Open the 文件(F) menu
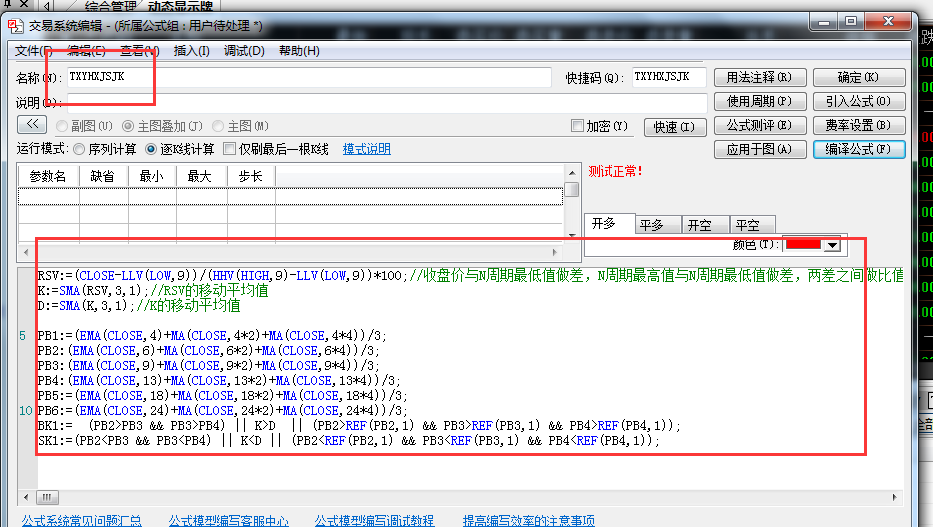The image size is (933, 527). 34,51
